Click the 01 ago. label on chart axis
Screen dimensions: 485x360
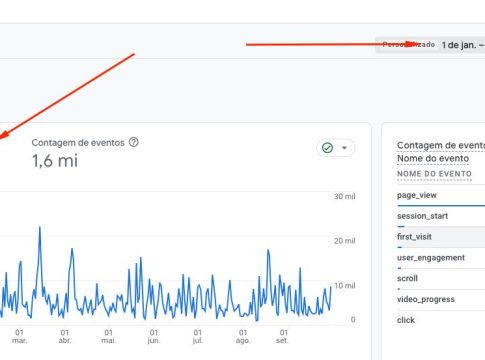[243, 336]
